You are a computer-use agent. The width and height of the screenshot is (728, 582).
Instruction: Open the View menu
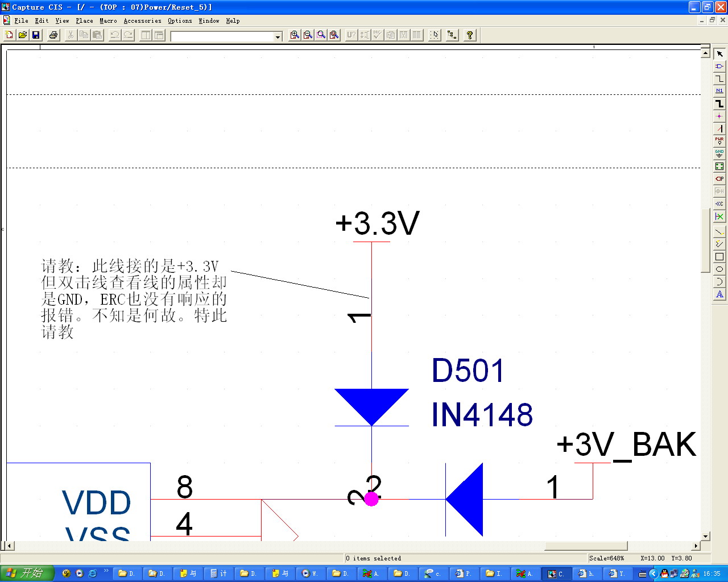(62, 20)
